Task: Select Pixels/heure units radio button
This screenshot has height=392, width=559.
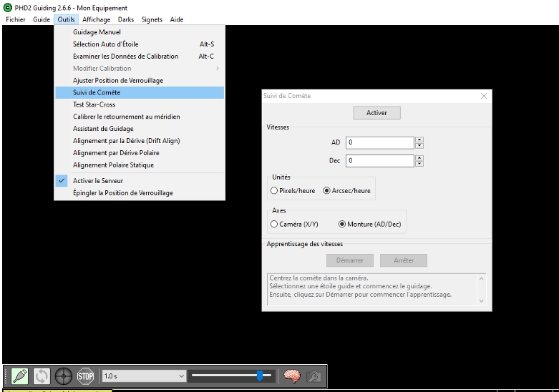Action: [x=275, y=191]
